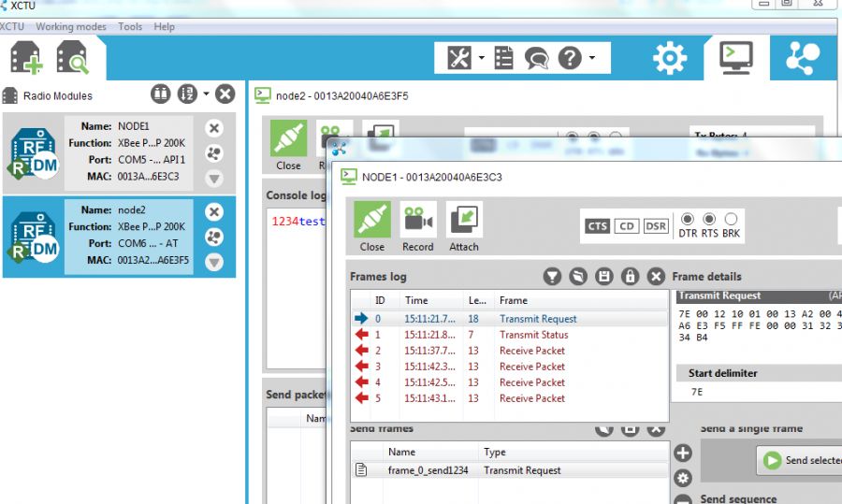This screenshot has width=842, height=504.
Task: Open the feedback chat bubbles icon
Action: pos(536,58)
